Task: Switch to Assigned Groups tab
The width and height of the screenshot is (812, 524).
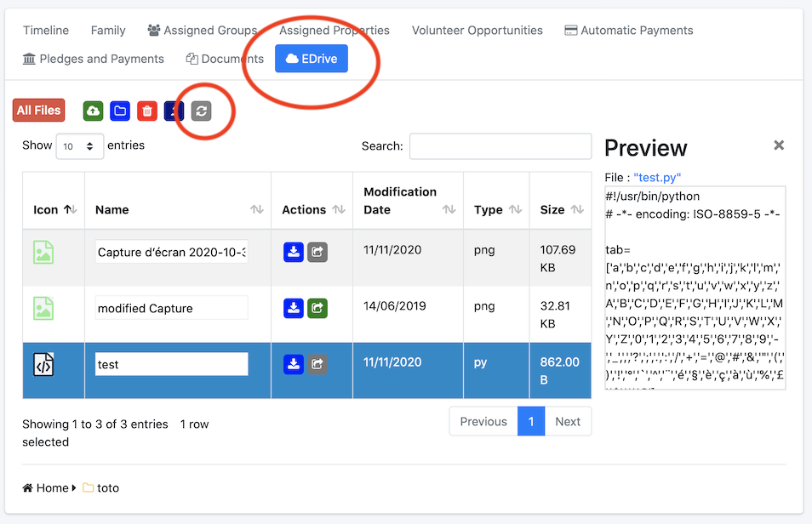Action: [203, 30]
